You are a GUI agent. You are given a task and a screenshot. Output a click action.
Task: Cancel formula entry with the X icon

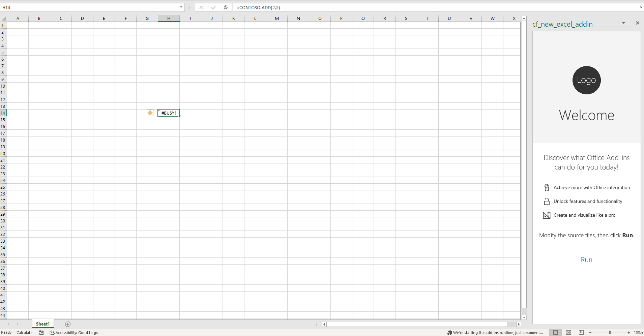[201, 7]
